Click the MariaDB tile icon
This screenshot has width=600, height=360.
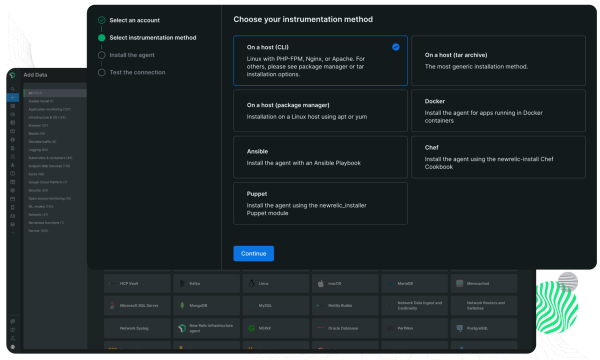390,283
